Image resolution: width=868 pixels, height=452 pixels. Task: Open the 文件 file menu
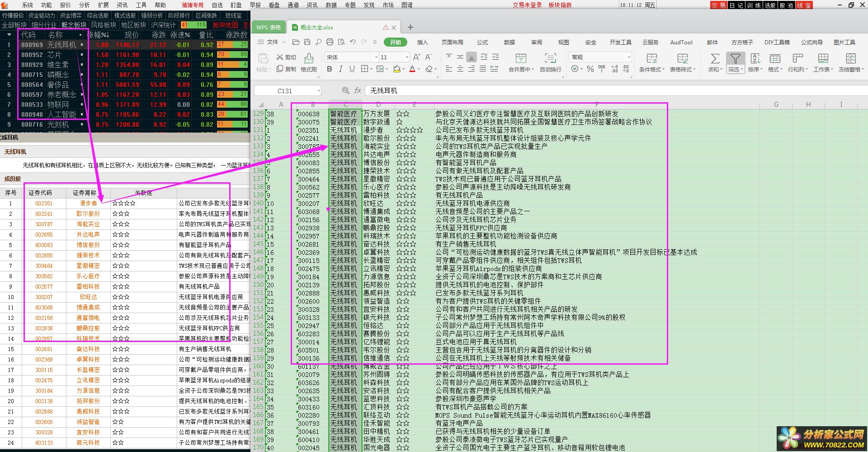272,42
